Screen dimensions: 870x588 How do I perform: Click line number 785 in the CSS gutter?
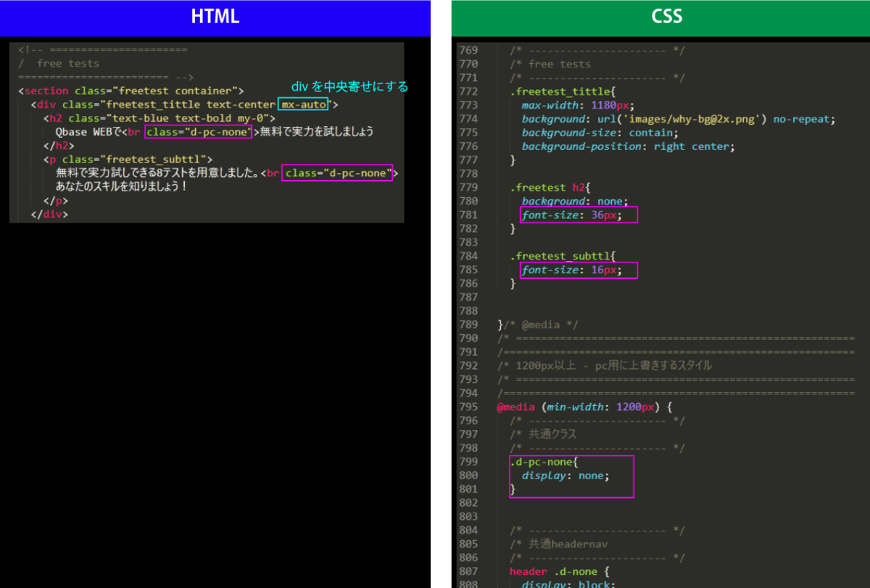(469, 270)
